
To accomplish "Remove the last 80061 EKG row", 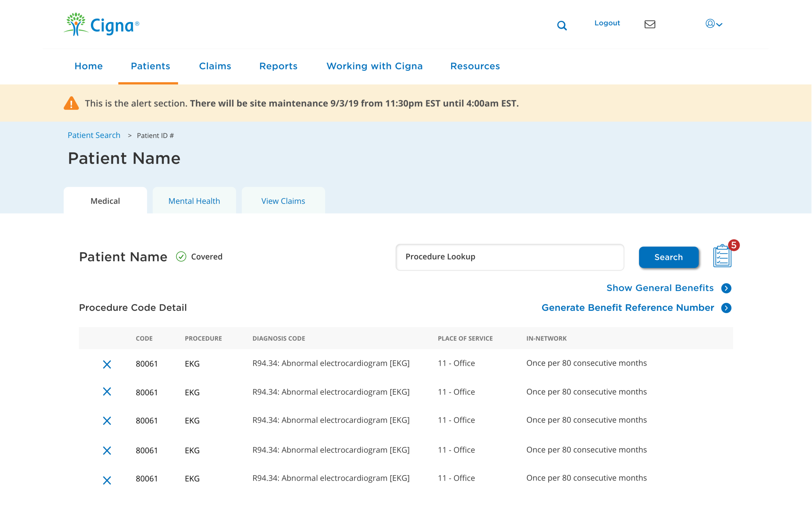I will [107, 480].
